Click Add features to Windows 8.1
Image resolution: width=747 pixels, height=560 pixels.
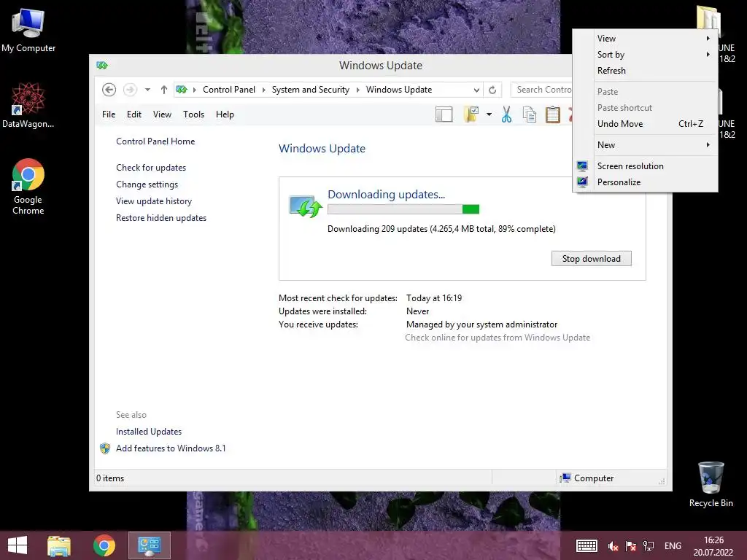pyautogui.click(x=171, y=448)
